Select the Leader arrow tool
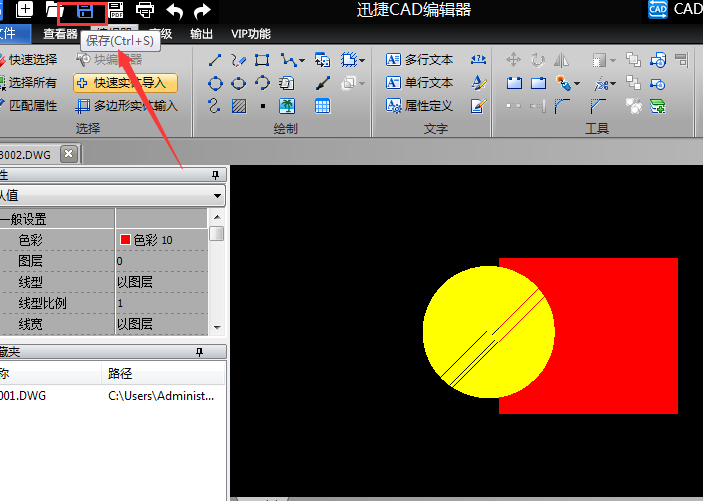Screen dimensions: 703x501 pyautogui.click(x=322, y=83)
